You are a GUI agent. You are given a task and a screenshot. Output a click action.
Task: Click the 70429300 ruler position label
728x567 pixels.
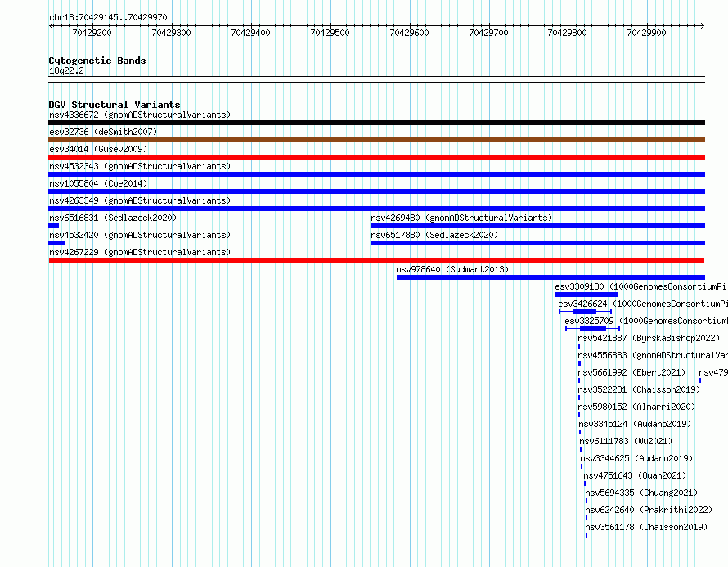pos(171,33)
